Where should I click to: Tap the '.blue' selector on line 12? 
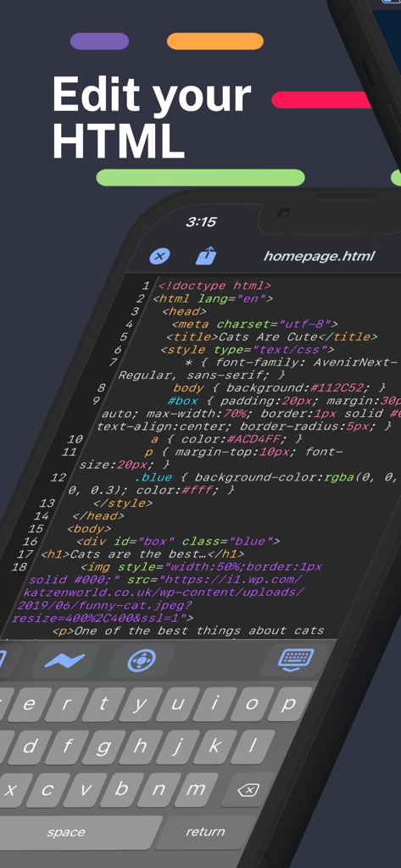click(x=153, y=476)
